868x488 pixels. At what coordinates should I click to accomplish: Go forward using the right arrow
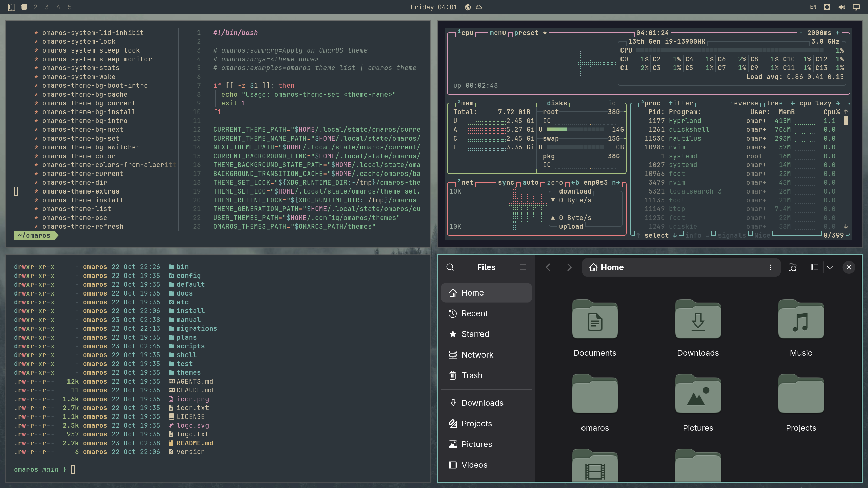[x=569, y=267]
